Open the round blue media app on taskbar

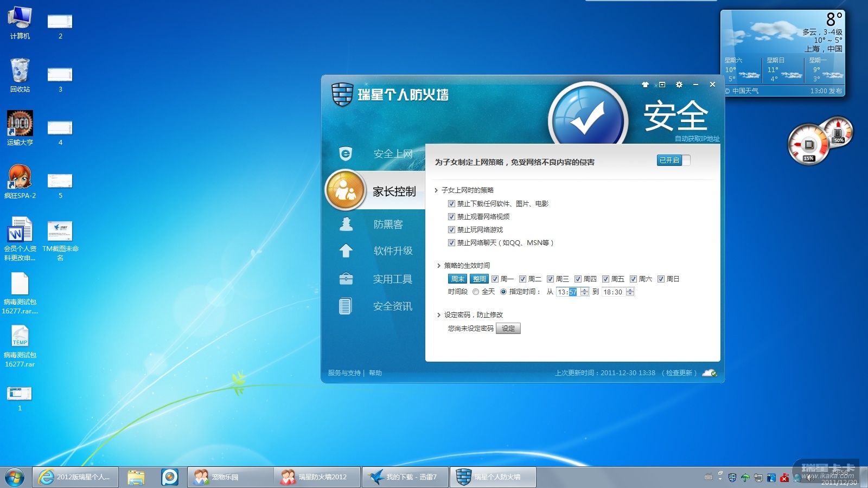170,477
